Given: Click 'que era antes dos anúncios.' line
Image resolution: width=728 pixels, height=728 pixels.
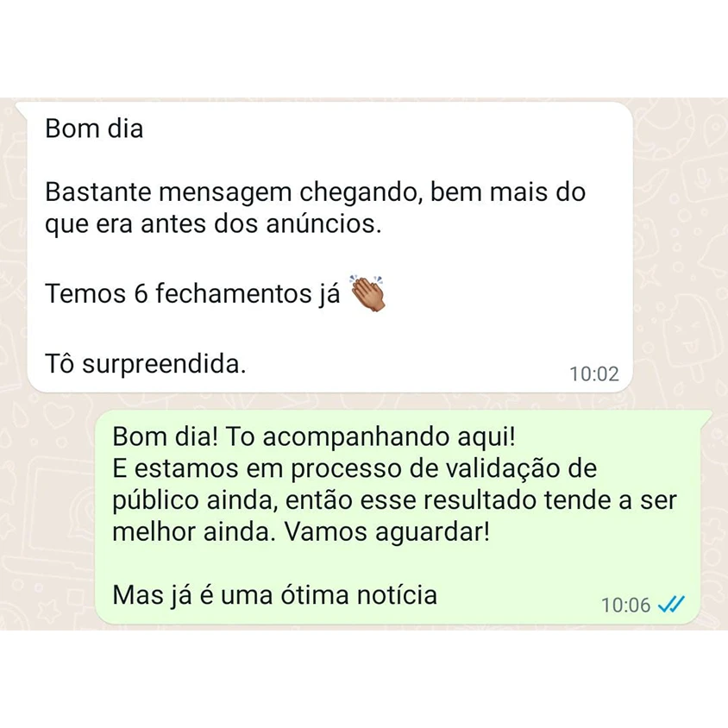Looking at the screenshot, I should (213, 224).
